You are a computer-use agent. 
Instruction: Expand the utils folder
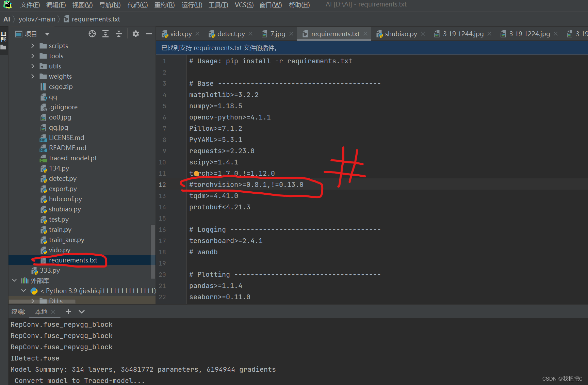click(x=33, y=66)
